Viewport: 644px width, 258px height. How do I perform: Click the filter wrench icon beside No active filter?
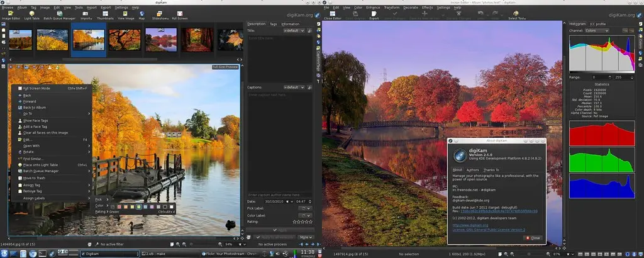(97, 244)
